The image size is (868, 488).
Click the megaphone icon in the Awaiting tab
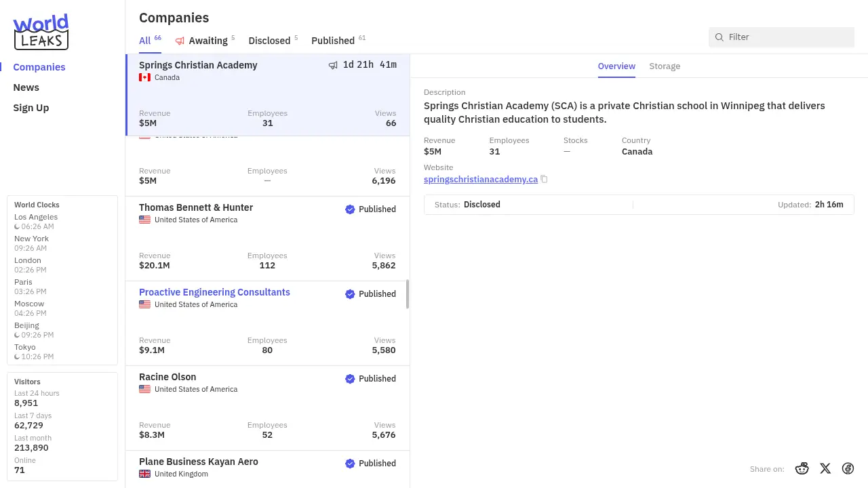(x=180, y=41)
